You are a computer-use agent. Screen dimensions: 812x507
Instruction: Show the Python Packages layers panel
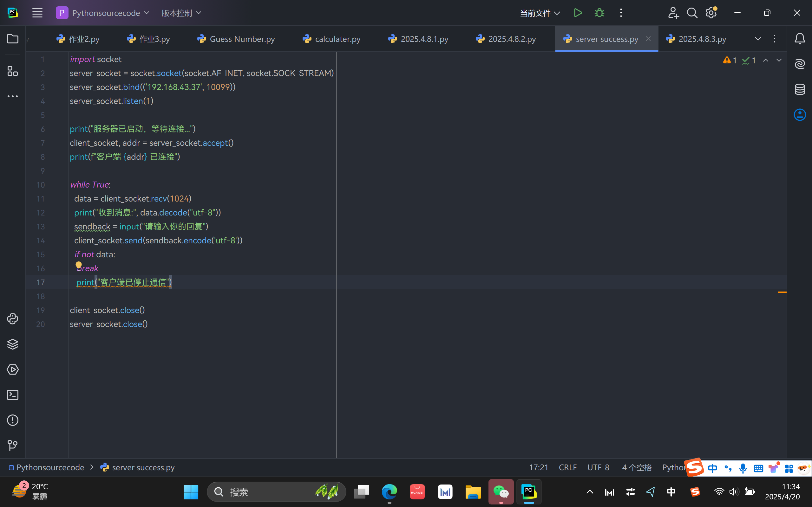point(13,344)
